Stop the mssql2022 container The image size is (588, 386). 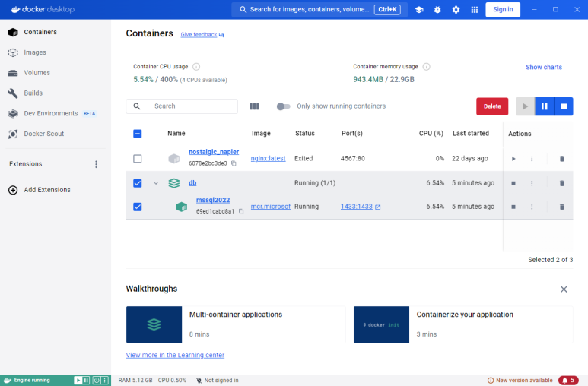coord(513,207)
